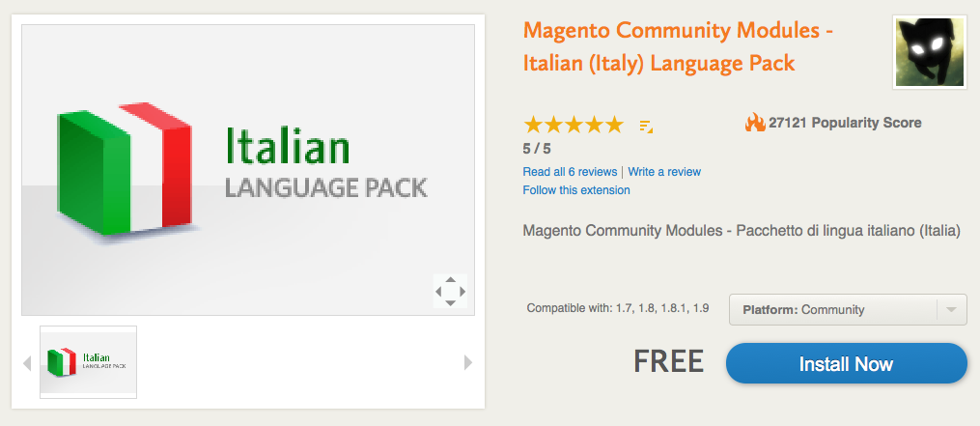The height and width of the screenshot is (426, 980).
Task: Open the extension author's cat avatar
Action: pos(929,52)
